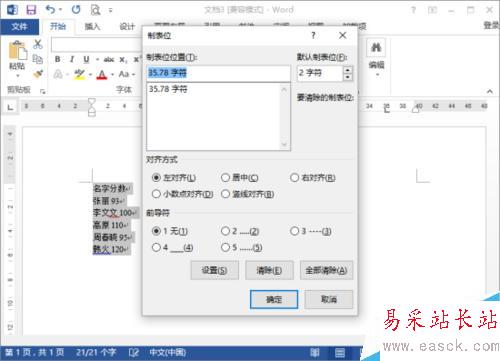This screenshot has width=500, height=361.
Task: Click the text highlight color swatch
Action: 79,74
